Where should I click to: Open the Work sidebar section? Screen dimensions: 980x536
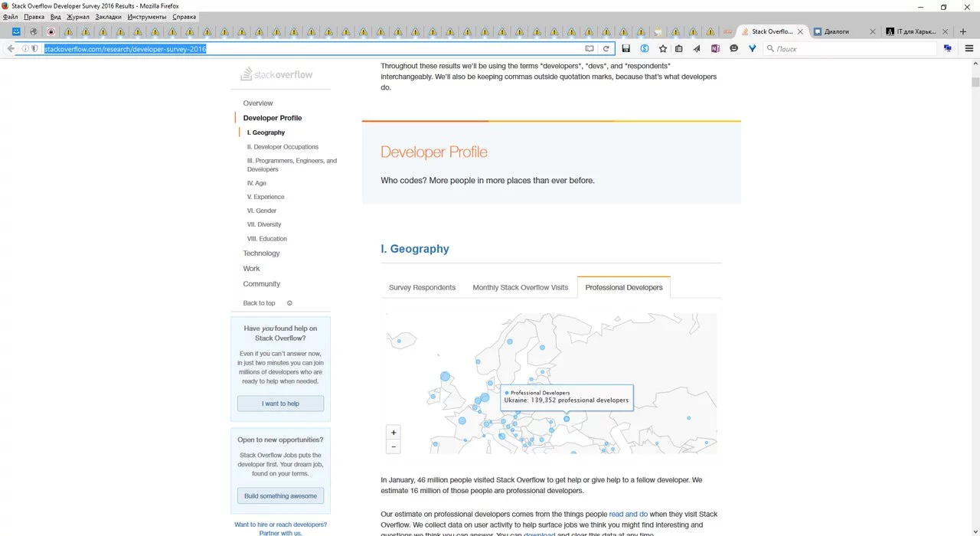click(x=251, y=269)
